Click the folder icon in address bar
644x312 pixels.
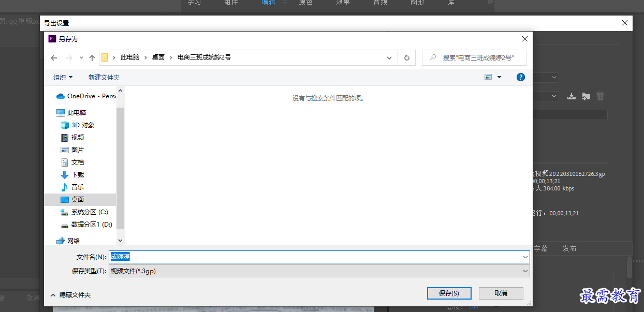(x=105, y=57)
